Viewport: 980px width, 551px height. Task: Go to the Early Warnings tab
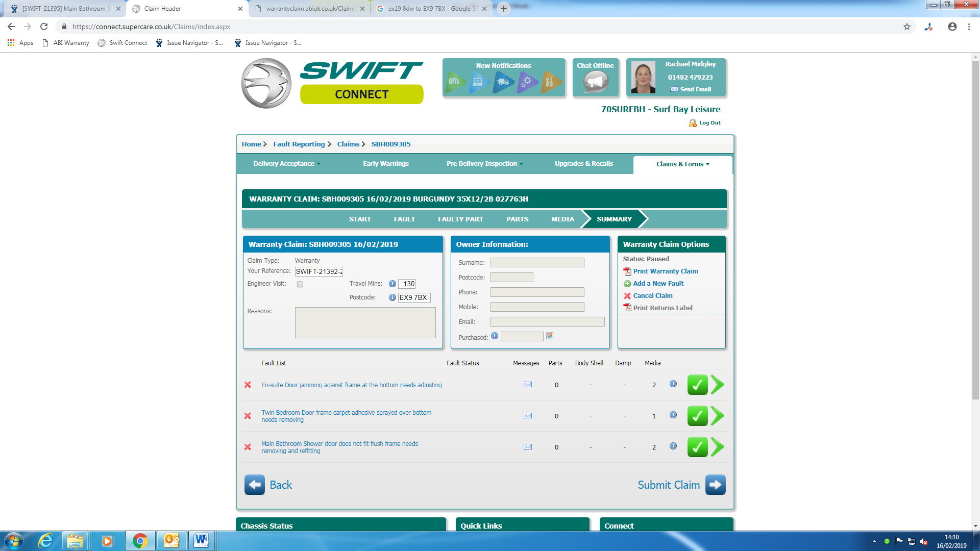click(385, 164)
